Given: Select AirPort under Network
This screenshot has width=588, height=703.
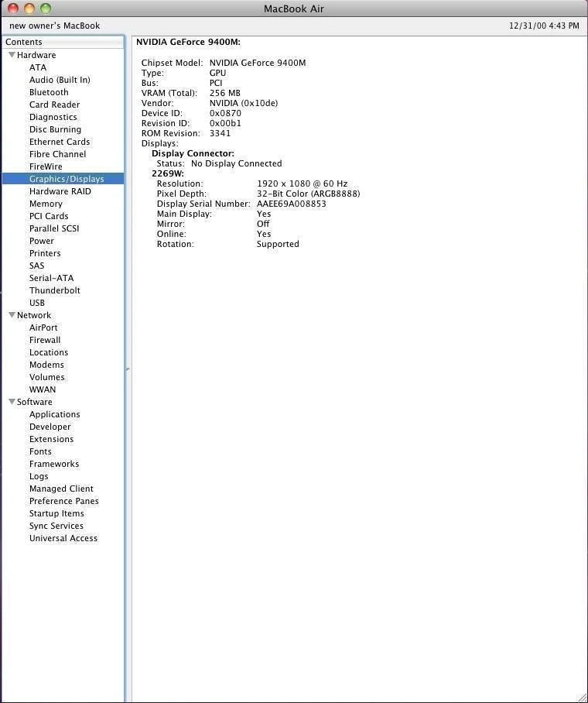Looking at the screenshot, I should (x=43, y=327).
